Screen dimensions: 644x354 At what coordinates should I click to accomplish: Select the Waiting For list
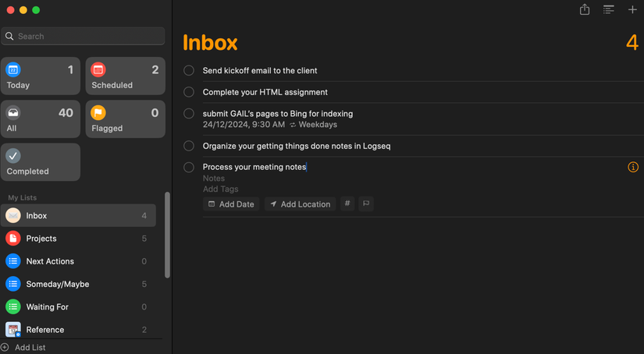78,307
